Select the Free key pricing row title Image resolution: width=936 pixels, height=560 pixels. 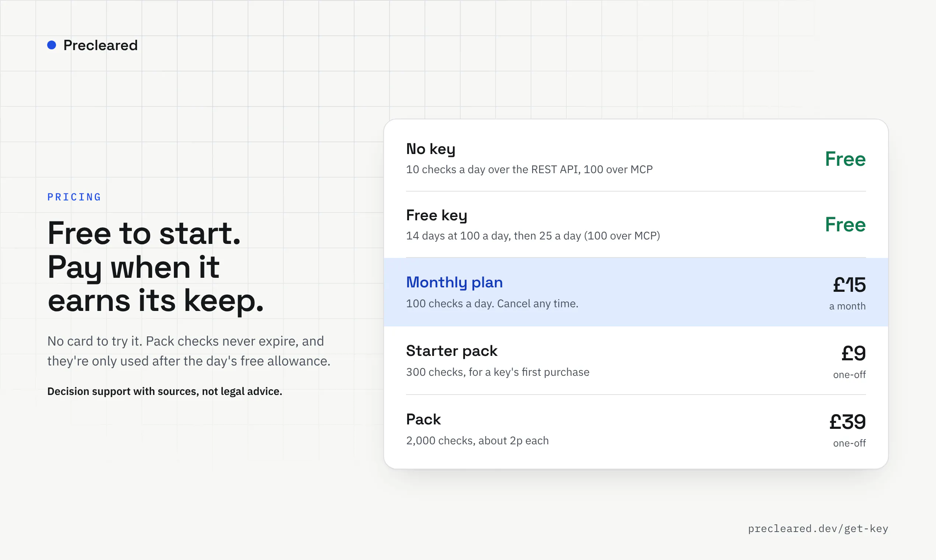pyautogui.click(x=437, y=216)
